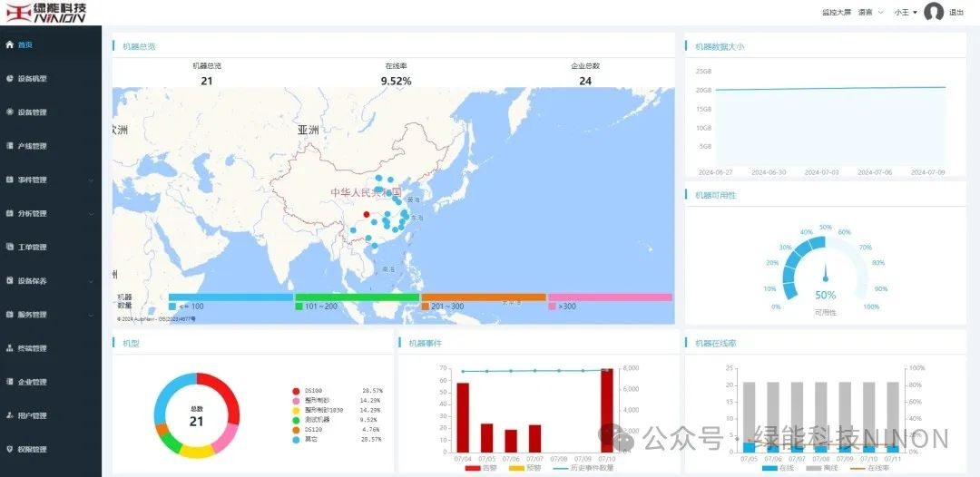This screenshot has height=477, width=980.
Task: Open the 语言 language dropdown
Action: click(869, 13)
